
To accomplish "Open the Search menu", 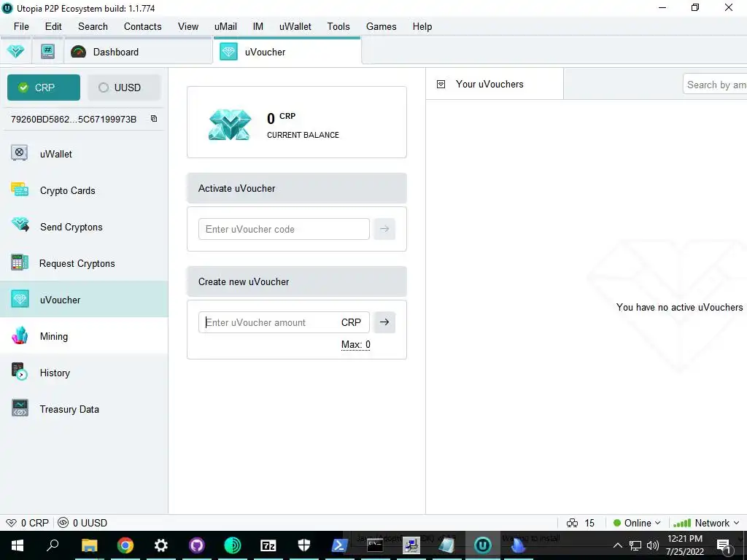I will [93, 27].
